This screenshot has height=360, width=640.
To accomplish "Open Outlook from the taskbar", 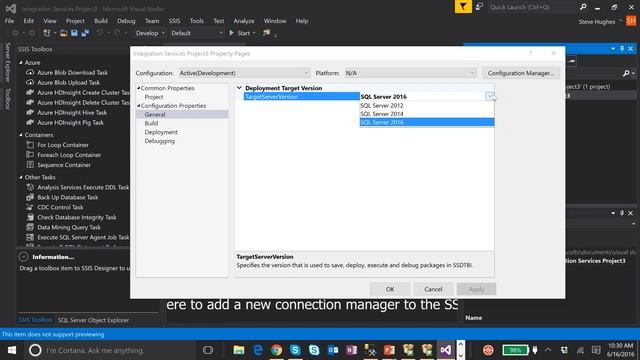I will click(333, 350).
